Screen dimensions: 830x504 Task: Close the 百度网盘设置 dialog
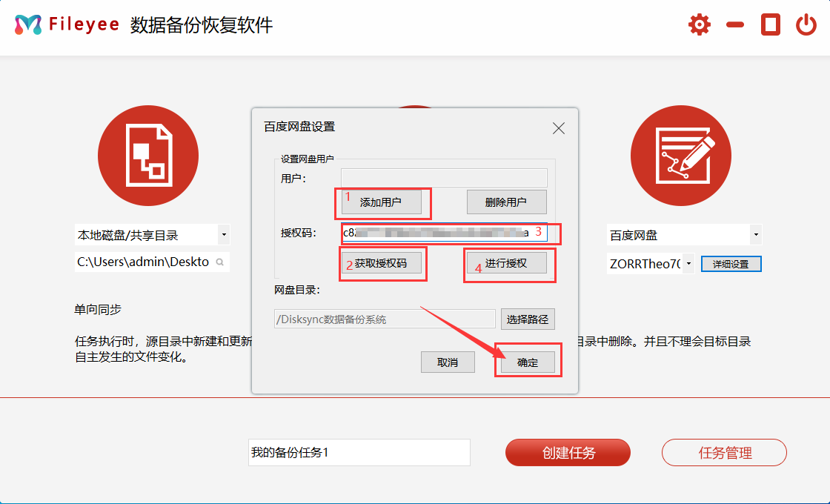click(559, 128)
